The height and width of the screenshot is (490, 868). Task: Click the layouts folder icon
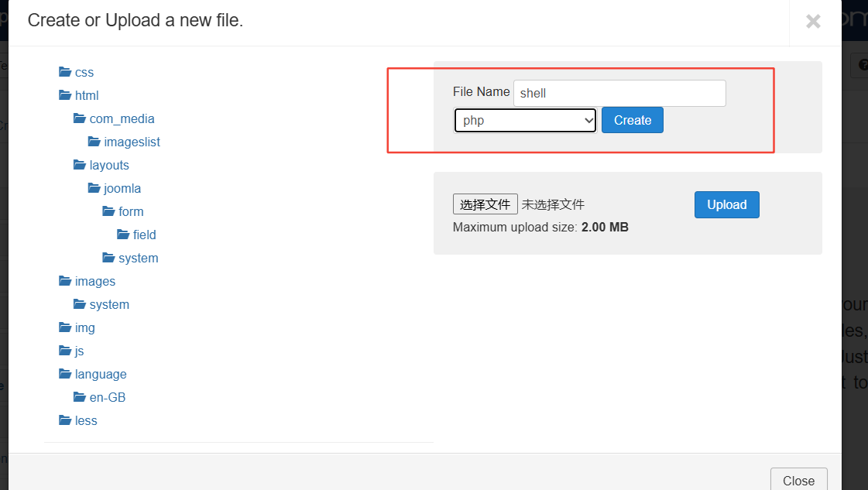(80, 165)
